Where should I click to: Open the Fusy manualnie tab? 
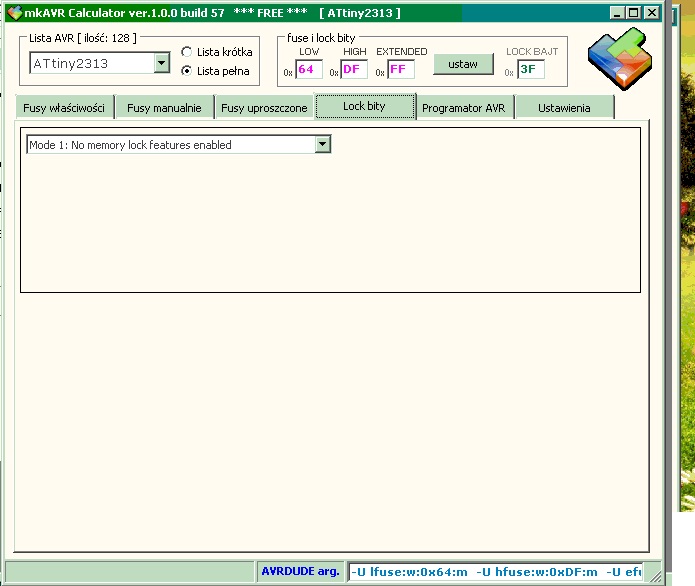point(164,108)
